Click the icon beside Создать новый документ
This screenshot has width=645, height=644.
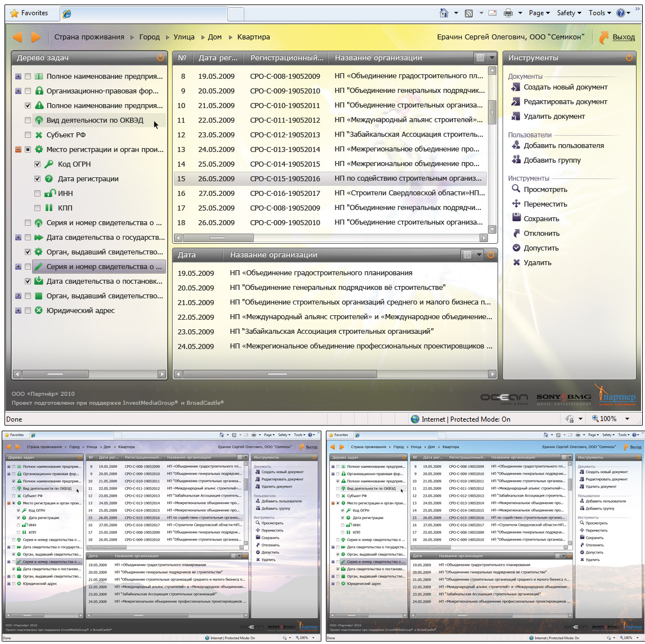tap(515, 87)
